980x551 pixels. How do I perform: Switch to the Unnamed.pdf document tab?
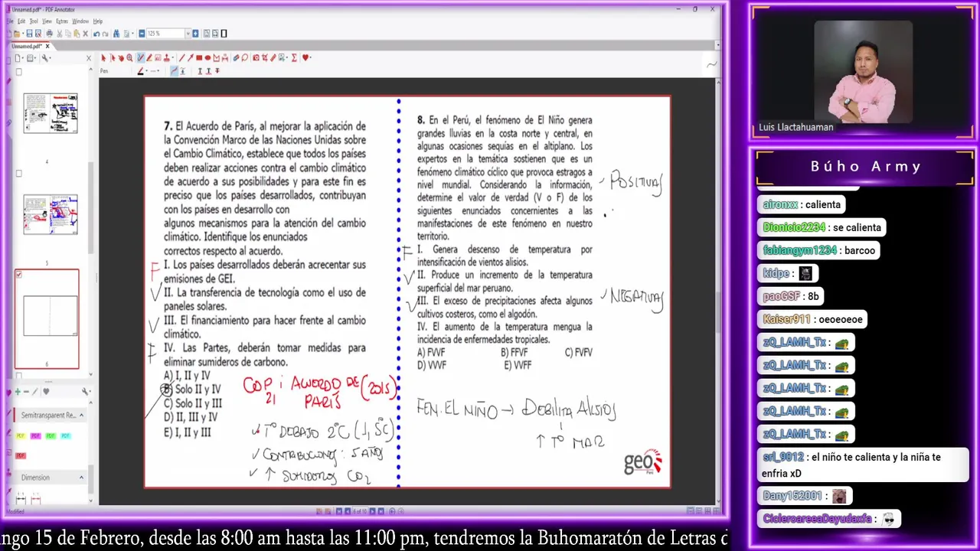tap(26, 47)
